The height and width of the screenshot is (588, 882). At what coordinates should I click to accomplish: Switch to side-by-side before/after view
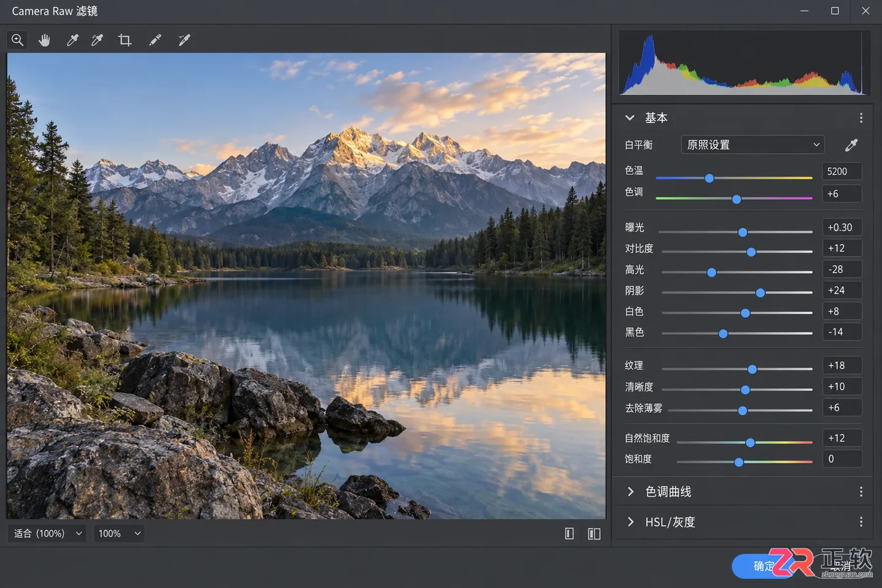[x=594, y=533]
